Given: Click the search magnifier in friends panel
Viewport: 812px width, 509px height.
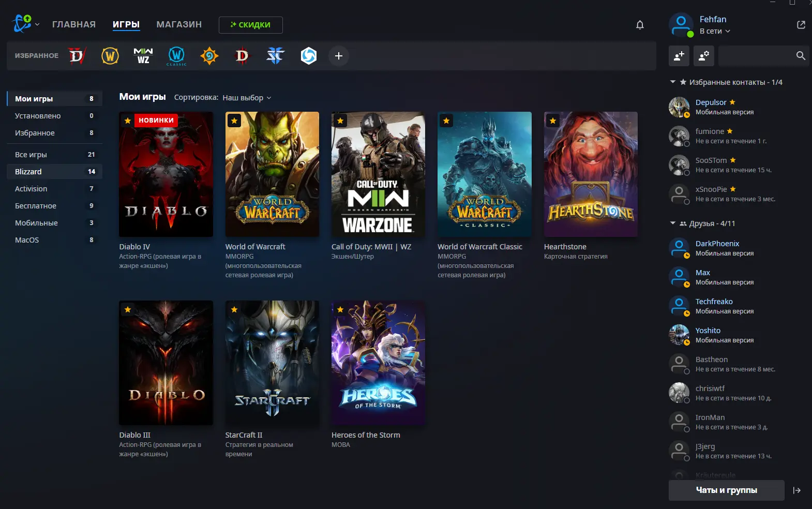Looking at the screenshot, I should (x=801, y=56).
